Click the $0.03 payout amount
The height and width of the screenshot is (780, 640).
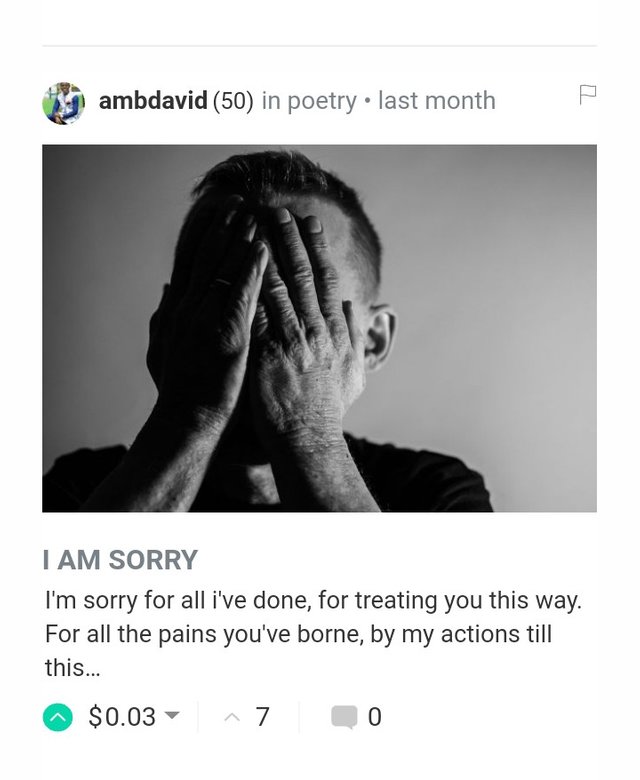coord(122,717)
